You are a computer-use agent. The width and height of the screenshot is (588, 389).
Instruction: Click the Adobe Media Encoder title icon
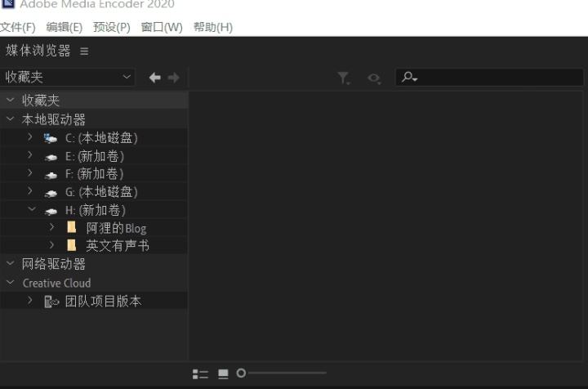pos(7,4)
